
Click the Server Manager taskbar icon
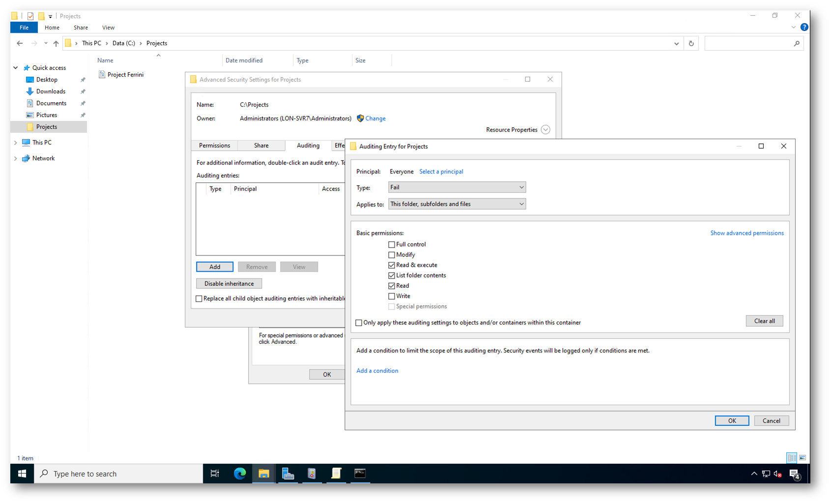pos(288,474)
